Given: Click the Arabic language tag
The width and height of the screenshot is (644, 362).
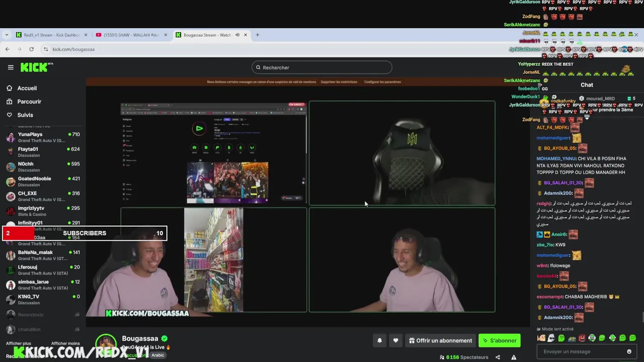Looking at the screenshot, I should point(158,355).
